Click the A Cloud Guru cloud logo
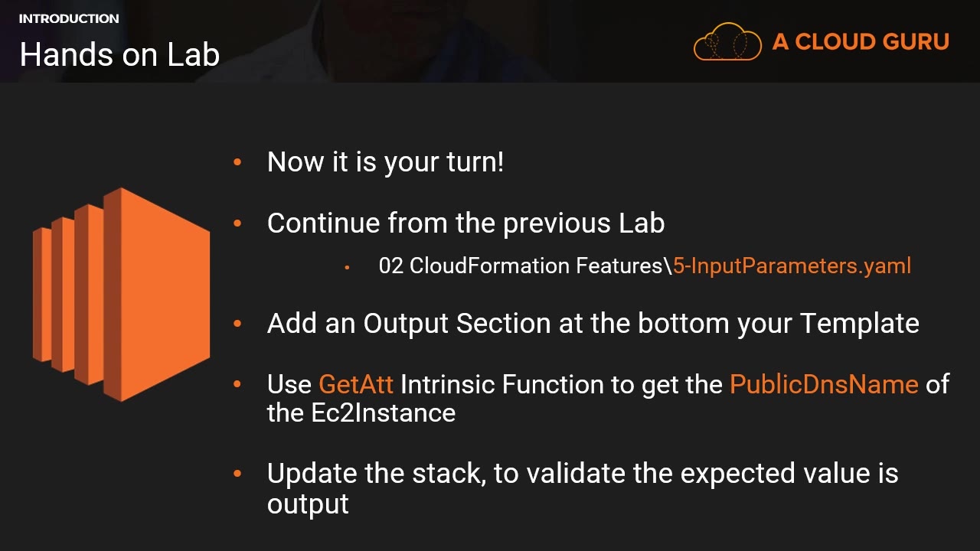 [x=727, y=42]
